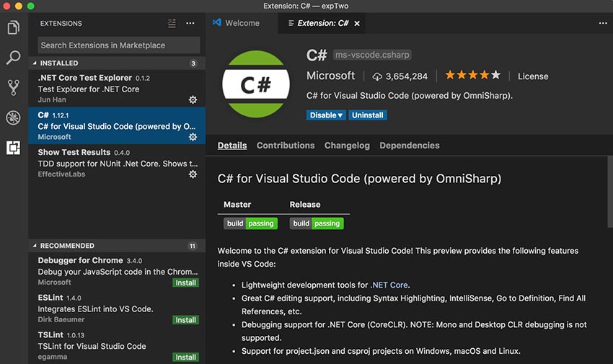Image resolution: width=613 pixels, height=364 pixels.
Task: Open Source Control view in activity bar
Action: tap(13, 87)
